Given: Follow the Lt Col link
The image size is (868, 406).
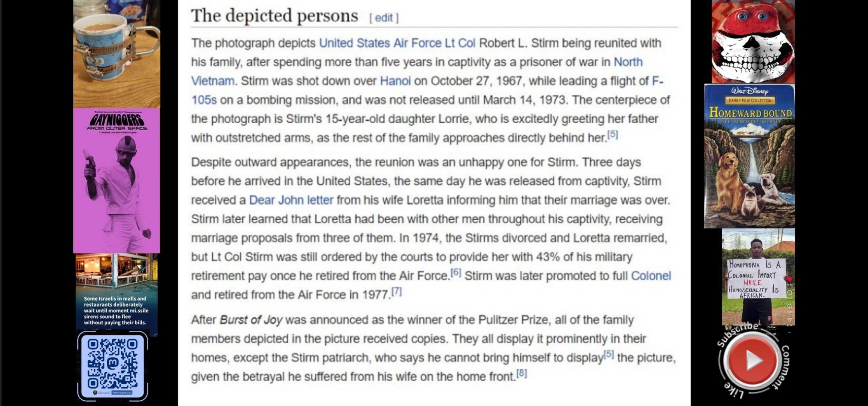Looking at the screenshot, I should pyautogui.click(x=460, y=43).
